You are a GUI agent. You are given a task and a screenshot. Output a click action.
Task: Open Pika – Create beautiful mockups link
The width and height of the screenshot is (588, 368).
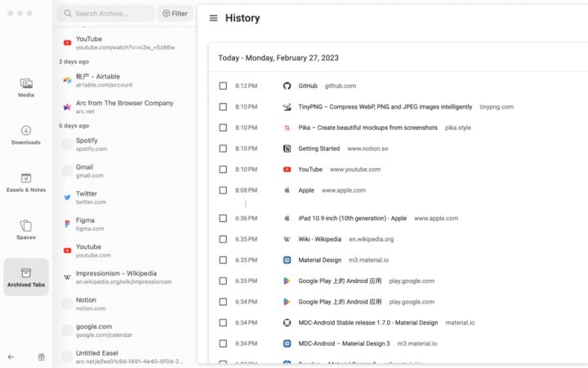click(x=367, y=128)
